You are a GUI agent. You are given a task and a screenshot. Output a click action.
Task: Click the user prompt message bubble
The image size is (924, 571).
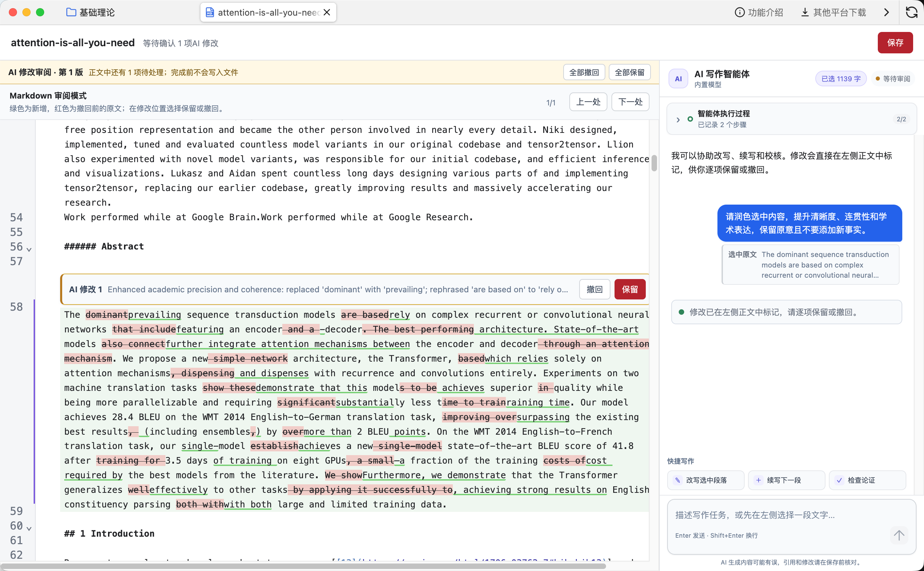pyautogui.click(x=810, y=223)
